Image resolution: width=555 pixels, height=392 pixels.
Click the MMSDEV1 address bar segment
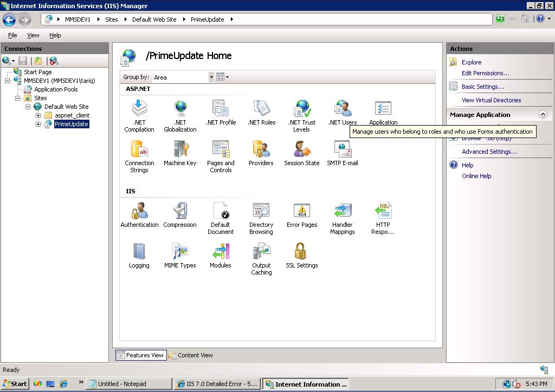[78, 19]
